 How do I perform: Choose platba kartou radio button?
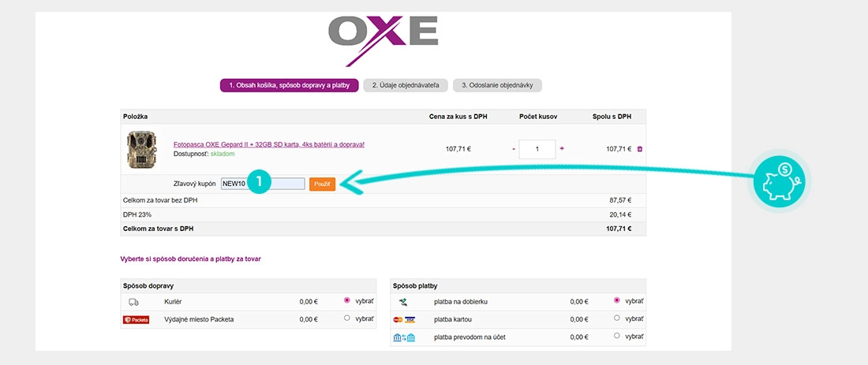617,318
